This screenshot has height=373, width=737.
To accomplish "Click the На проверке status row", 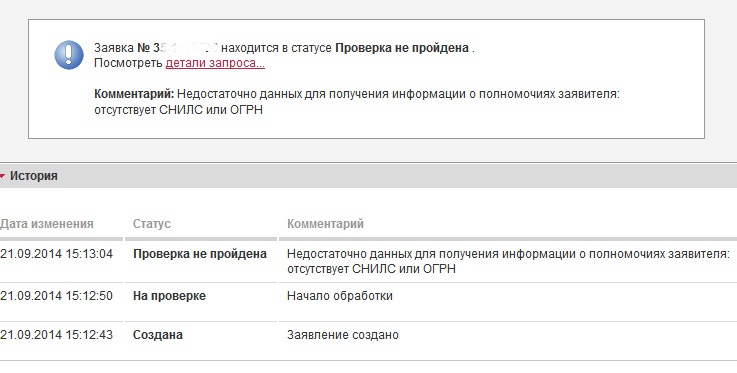I will (368, 296).
